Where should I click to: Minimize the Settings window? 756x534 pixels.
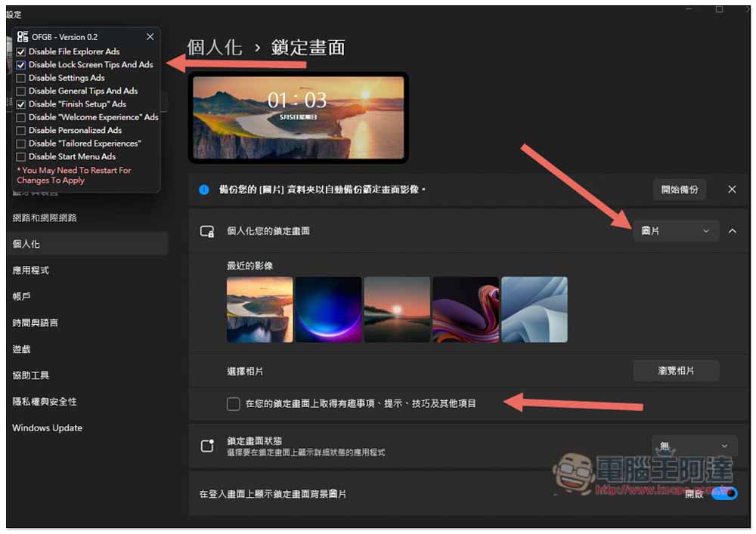tap(689, 9)
